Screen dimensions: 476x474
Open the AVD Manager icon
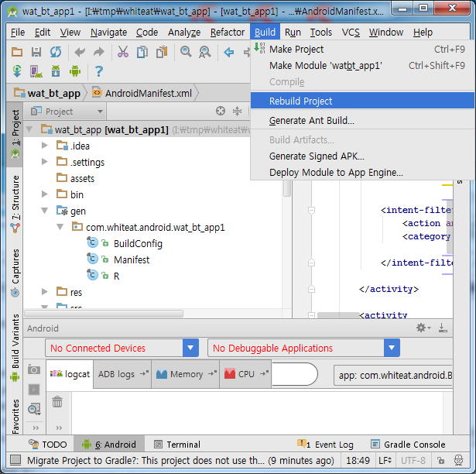(x=36, y=71)
